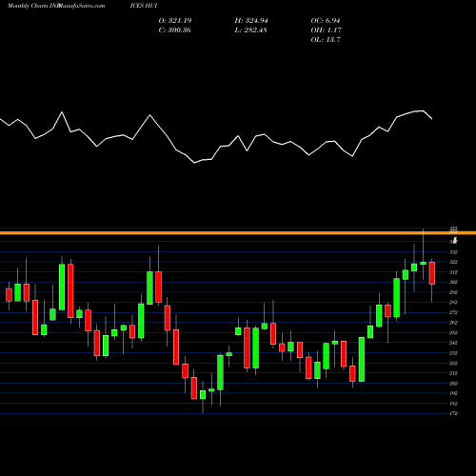
Task: Click the close value C: 300.36
Action: 174,30
